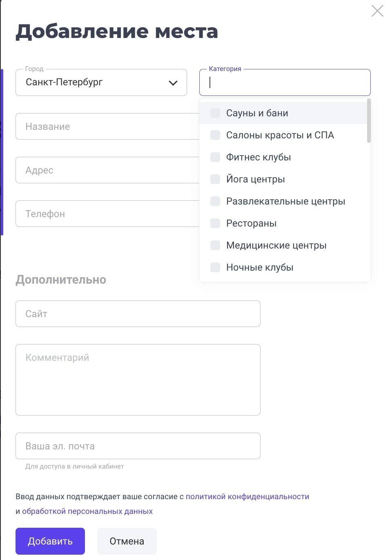Enable the Йога центры checkbox

215,179
